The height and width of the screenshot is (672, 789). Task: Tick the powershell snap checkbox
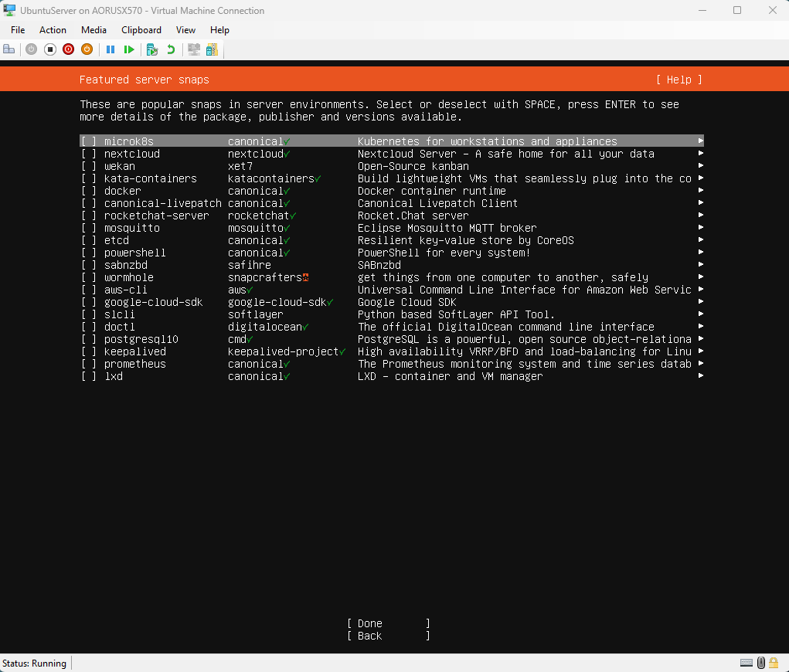pyautogui.click(x=89, y=253)
